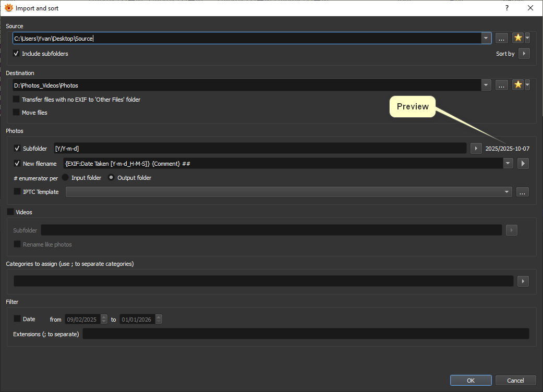Expand the Destination path dropdown
The width and height of the screenshot is (543, 392).
(486, 85)
